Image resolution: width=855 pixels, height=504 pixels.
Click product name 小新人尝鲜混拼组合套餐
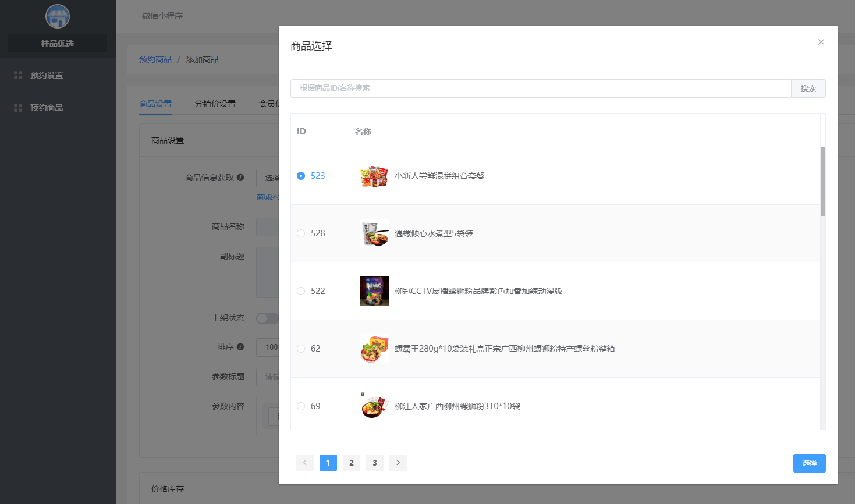439,176
